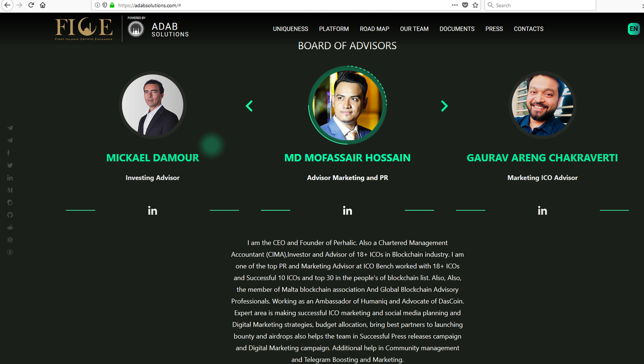Select Gaurav Areng Chakraverti's profile photo

(x=542, y=105)
